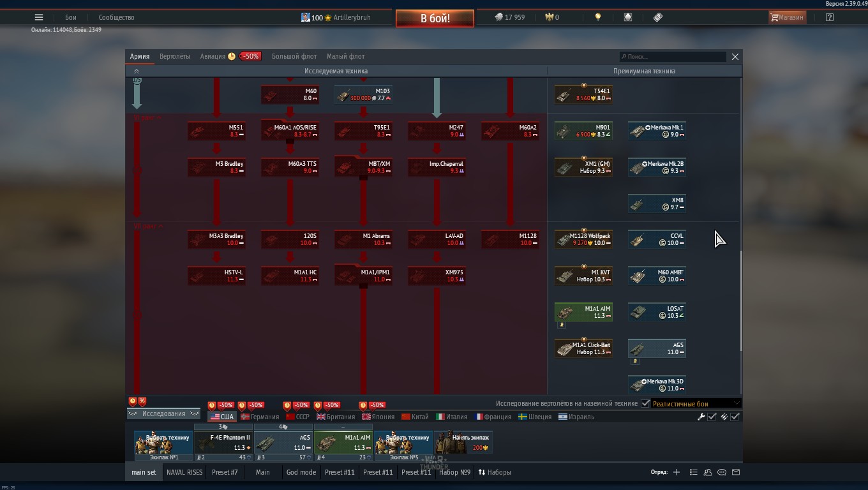Select the СССР flag nation
Image resolution: width=868 pixels, height=490 pixels.
pos(297,417)
